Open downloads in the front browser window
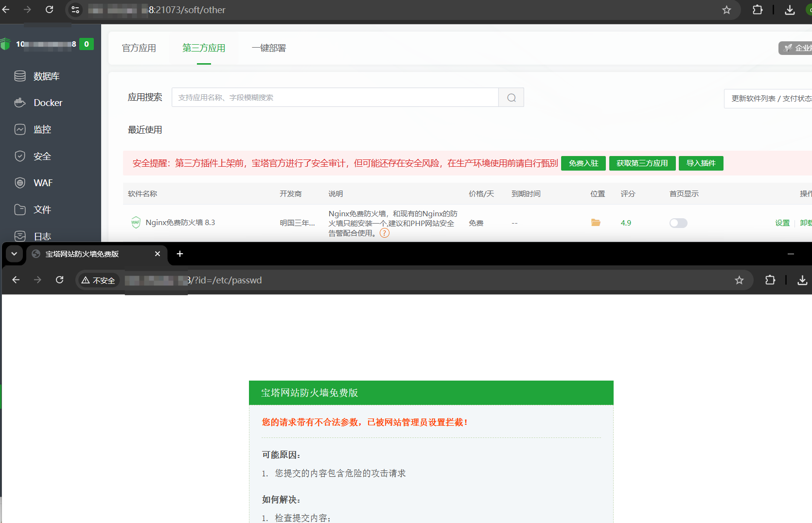The height and width of the screenshot is (523, 812). [802, 280]
